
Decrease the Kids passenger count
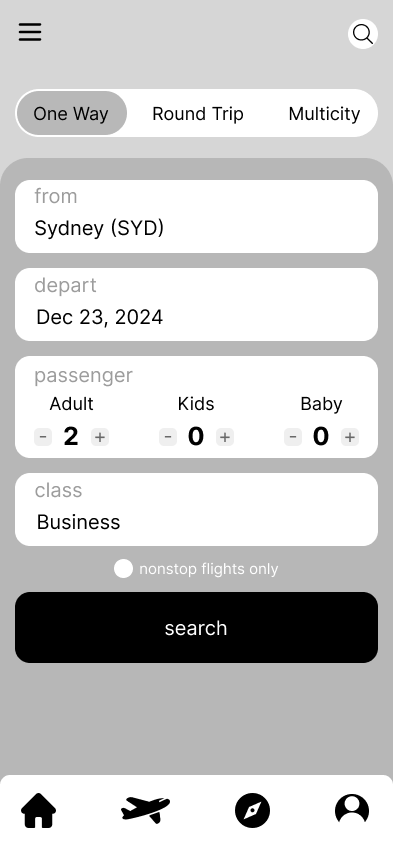(x=168, y=437)
